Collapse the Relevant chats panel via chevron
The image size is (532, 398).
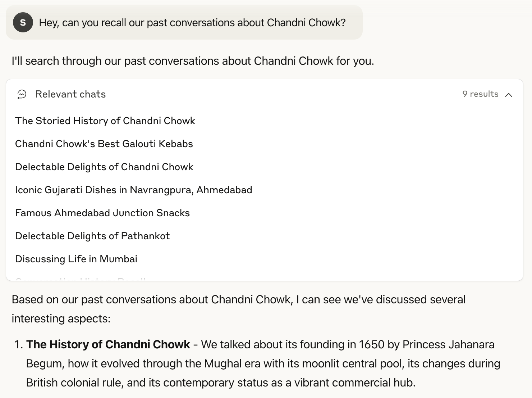point(509,95)
